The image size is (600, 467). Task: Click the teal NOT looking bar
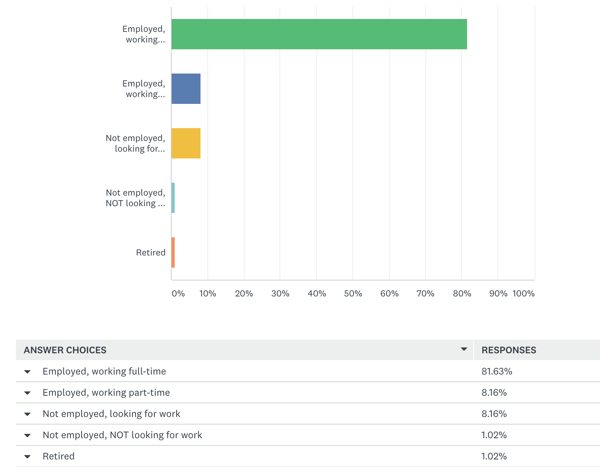173,198
